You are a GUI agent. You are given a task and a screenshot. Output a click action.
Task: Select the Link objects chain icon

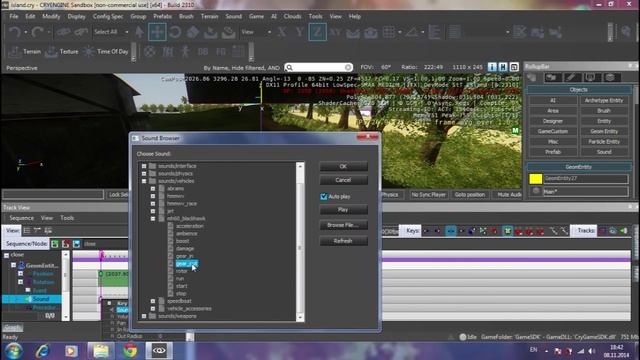point(63,32)
